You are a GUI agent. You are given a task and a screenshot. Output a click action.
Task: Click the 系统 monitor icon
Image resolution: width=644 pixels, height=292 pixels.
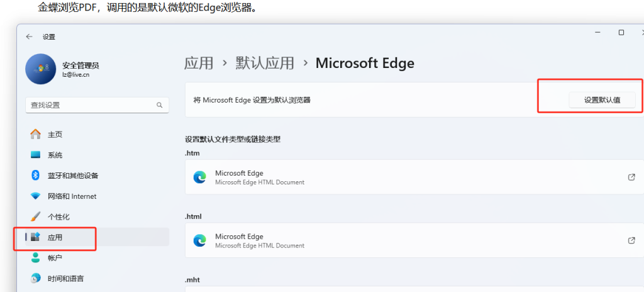[x=36, y=155]
